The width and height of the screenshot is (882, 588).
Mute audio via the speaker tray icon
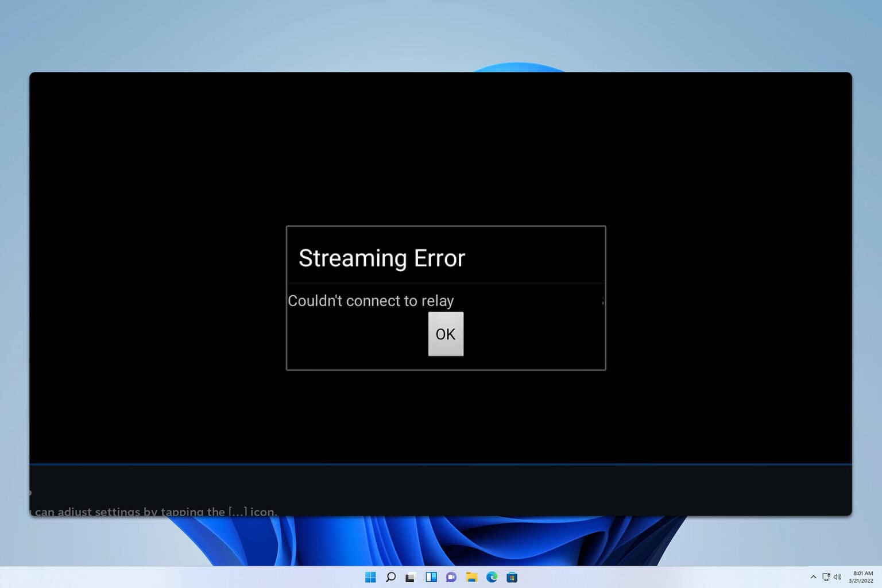[x=838, y=577]
